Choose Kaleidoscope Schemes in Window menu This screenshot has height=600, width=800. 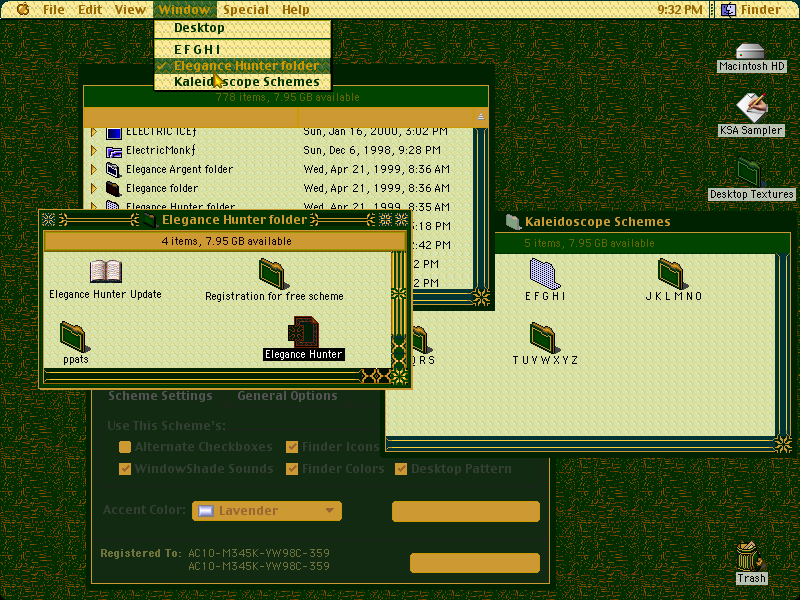click(x=242, y=82)
